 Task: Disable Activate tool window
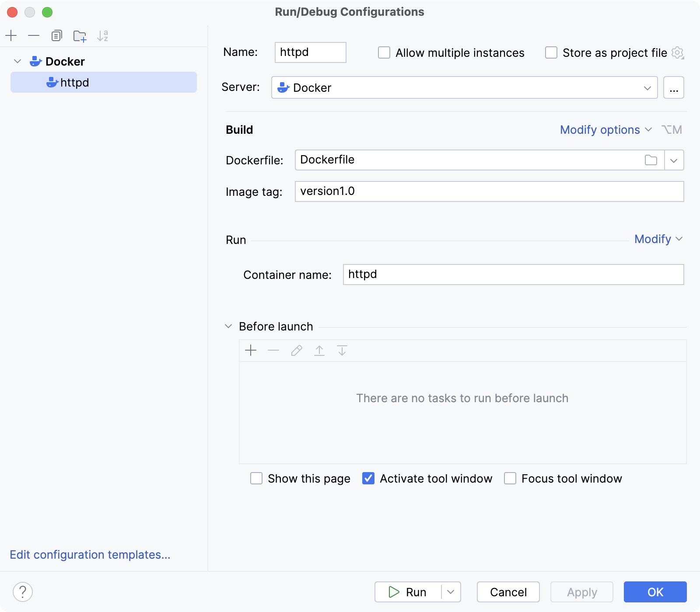point(368,479)
